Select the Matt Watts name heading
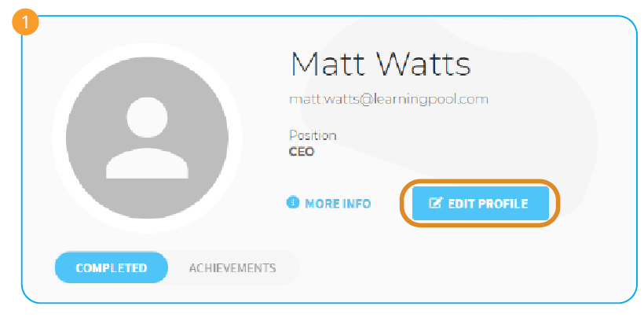 tap(380, 65)
